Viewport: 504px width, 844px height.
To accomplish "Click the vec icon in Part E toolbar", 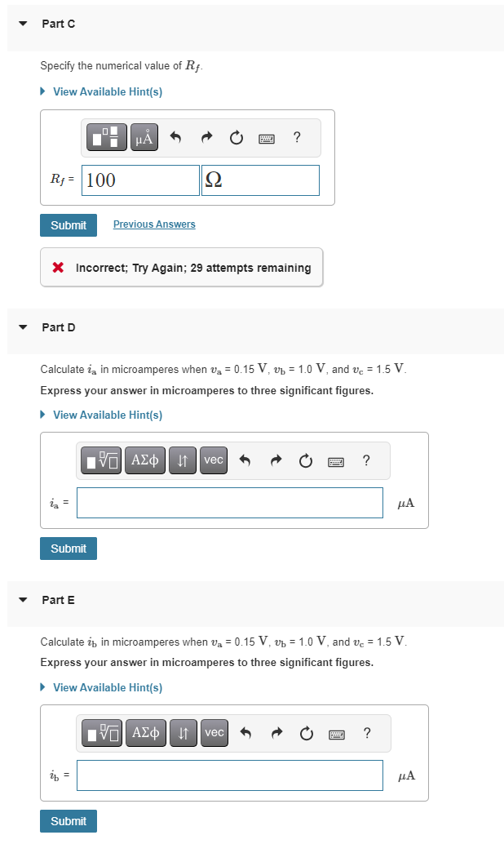I will point(214,733).
